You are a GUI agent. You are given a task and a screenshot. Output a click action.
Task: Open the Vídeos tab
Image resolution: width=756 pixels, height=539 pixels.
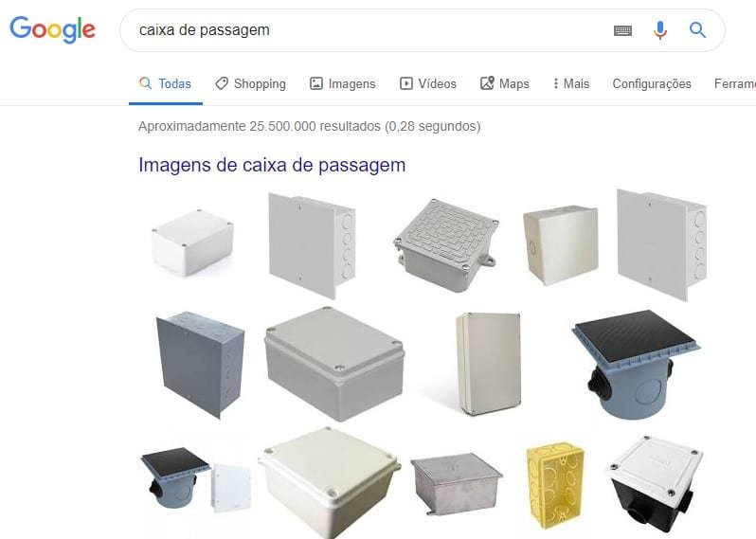pos(428,83)
